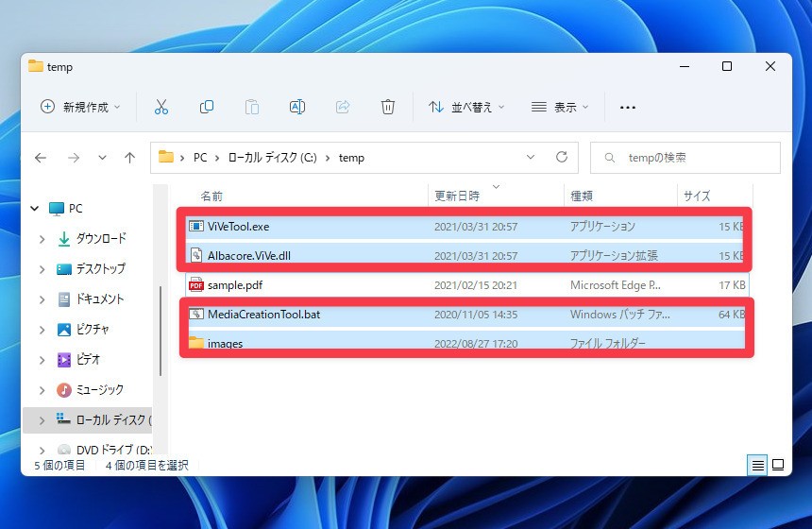812x529 pixels.
Task: Select DVD ドライブ (D:) in navigation pane
Action: tap(113, 450)
